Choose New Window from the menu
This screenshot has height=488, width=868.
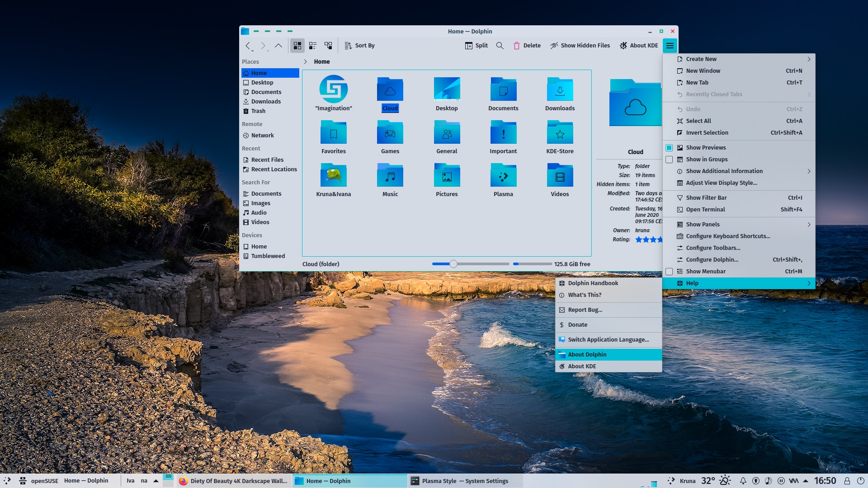[739, 71]
